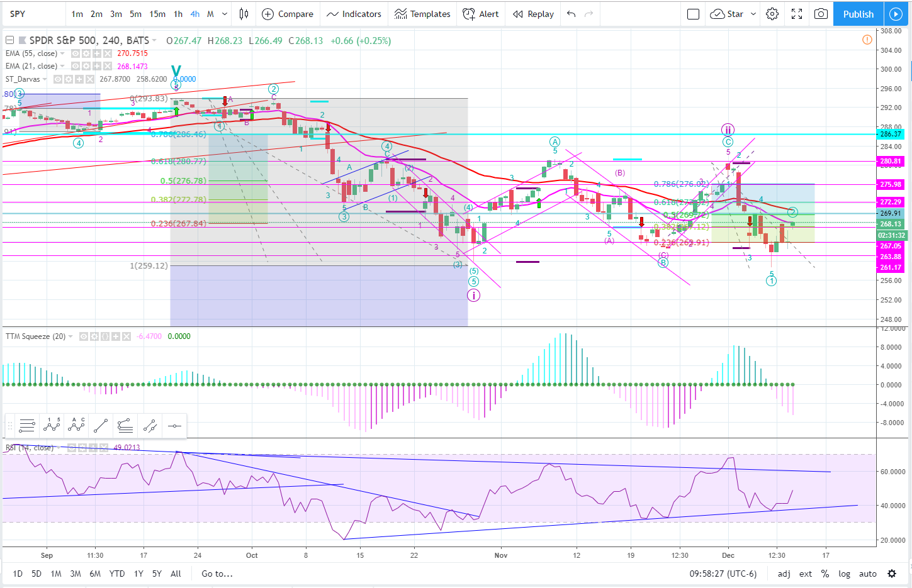Open chart settings gear in top toolbar
The width and height of the screenshot is (912, 588).
772,14
